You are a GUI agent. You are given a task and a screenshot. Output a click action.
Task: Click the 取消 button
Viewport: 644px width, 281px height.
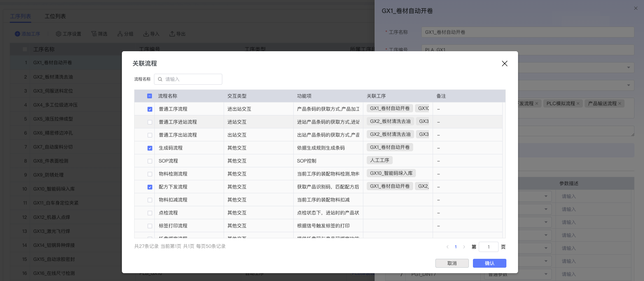coord(452,263)
